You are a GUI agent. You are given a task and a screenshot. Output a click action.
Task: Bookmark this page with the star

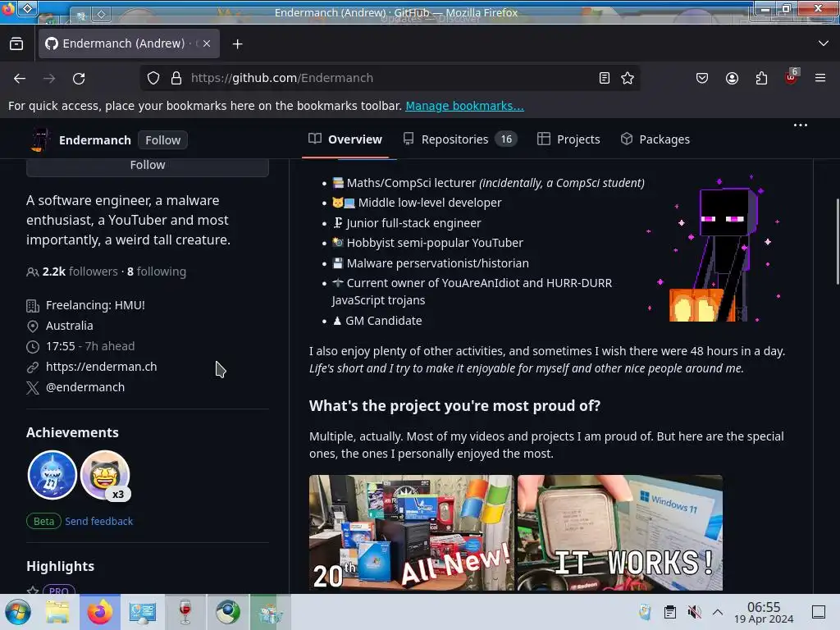click(628, 78)
